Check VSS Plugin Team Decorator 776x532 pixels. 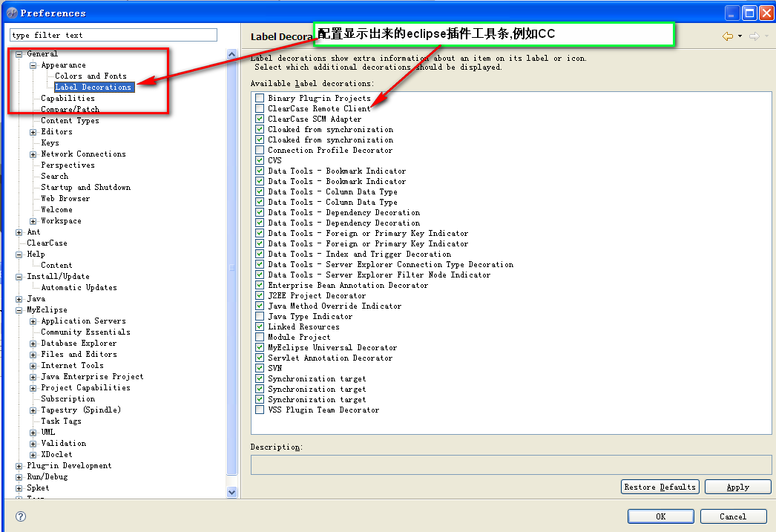[260, 410]
